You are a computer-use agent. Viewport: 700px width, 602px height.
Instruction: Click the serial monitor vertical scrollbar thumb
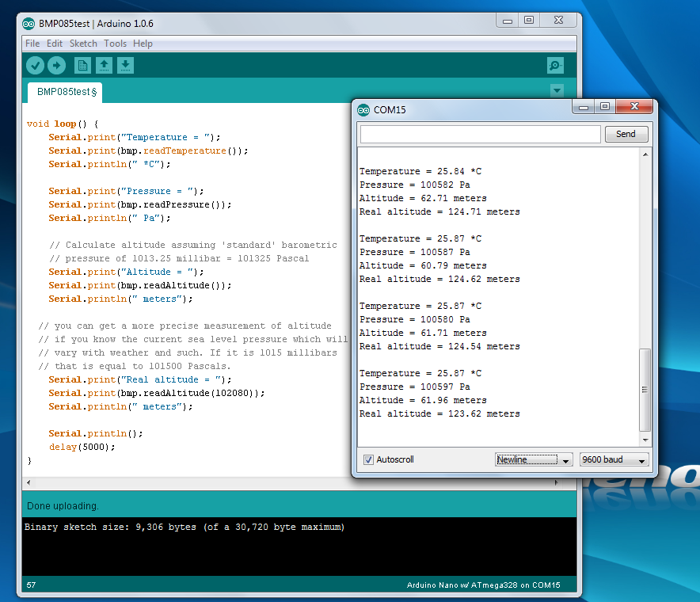click(x=645, y=390)
